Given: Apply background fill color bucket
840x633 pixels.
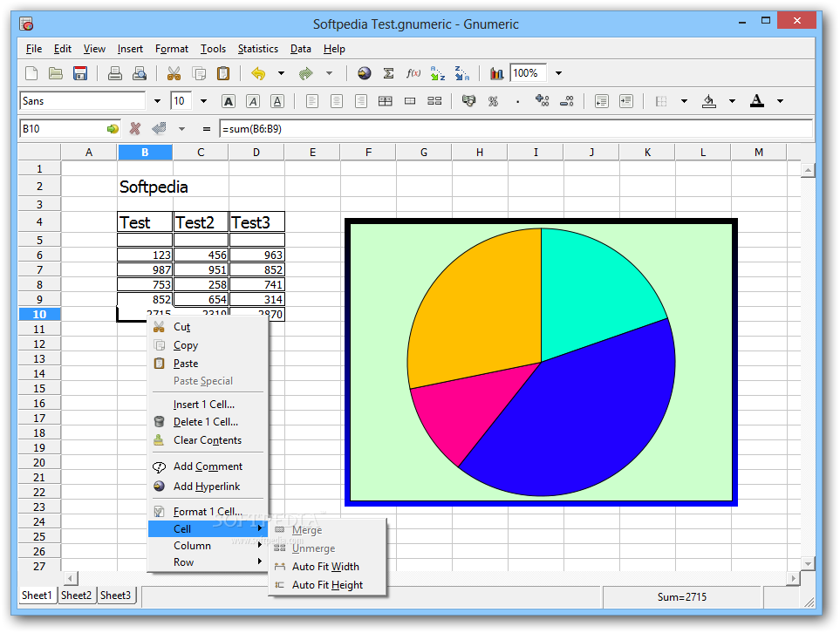Looking at the screenshot, I should click(x=709, y=101).
